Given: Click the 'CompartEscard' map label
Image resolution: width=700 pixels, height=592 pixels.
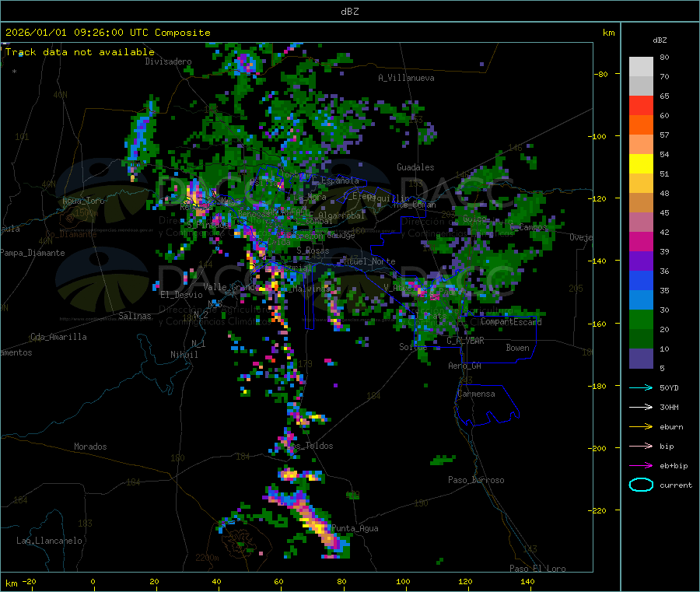Looking at the screenshot, I should 512,321.
